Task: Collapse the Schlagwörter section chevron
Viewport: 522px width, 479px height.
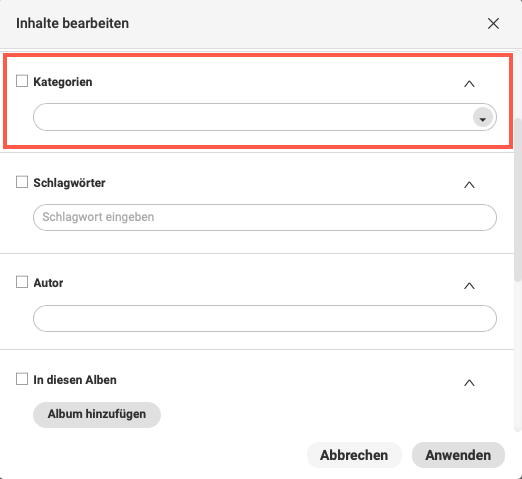Action: point(469,185)
